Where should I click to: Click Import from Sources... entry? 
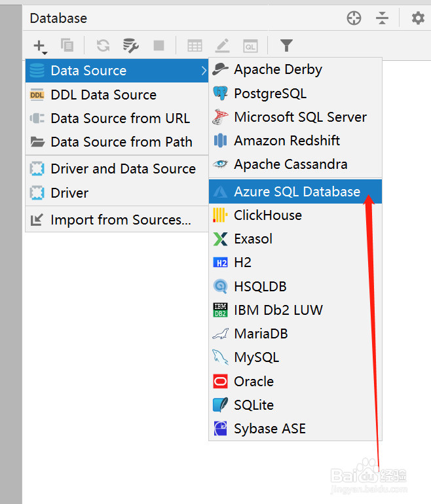pyautogui.click(x=117, y=220)
